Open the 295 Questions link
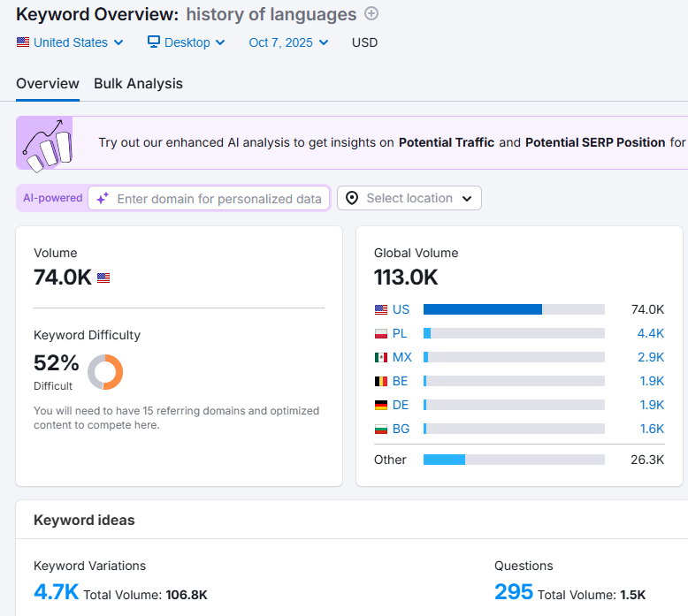 [514, 592]
